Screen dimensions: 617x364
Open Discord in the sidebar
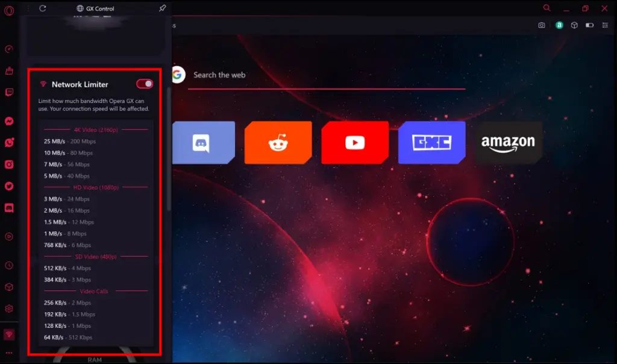(x=9, y=208)
